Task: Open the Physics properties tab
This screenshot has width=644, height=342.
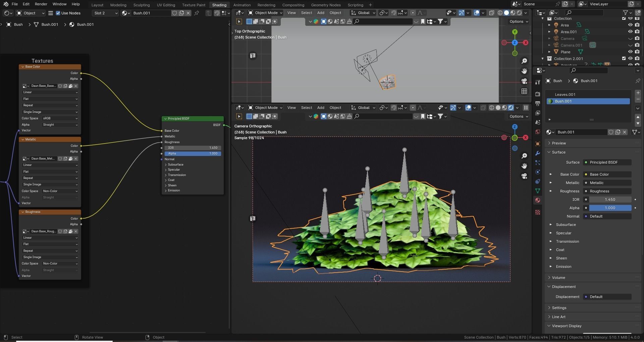Action: 538,172
